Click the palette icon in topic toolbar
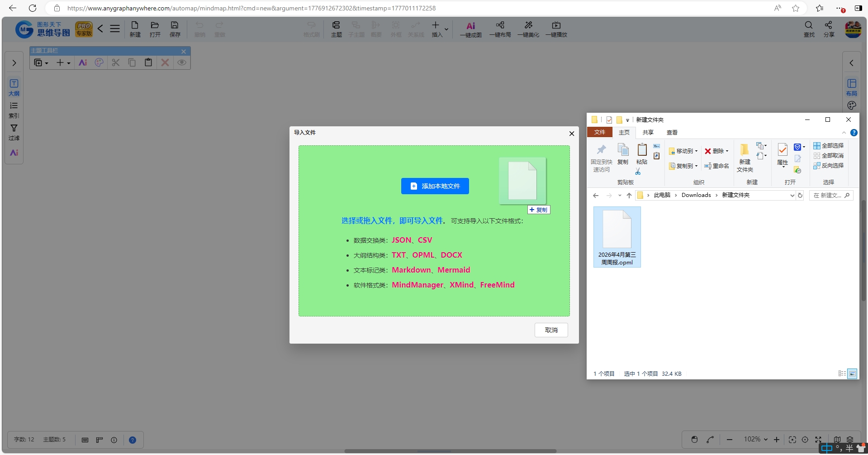This screenshot has height=455, width=868. 99,62
